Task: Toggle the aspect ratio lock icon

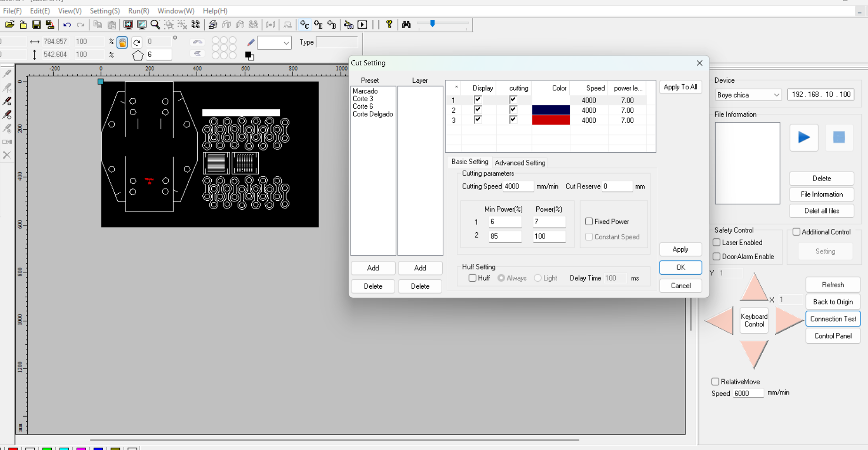Action: point(122,43)
